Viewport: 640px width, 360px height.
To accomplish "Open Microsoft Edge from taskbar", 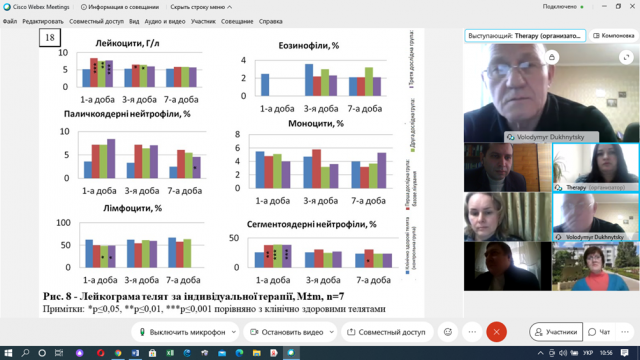I will click(x=239, y=353).
